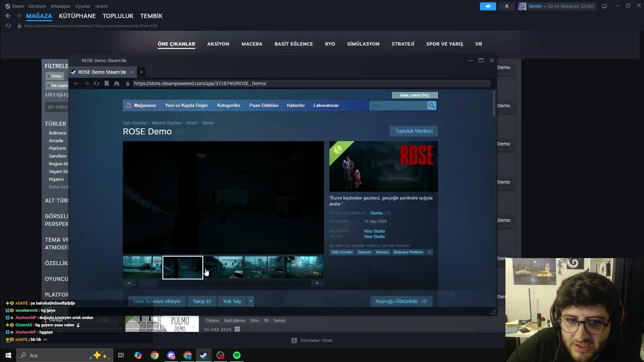644x362 pixels.
Task: Reload the ROSE Demo popup page
Action: click(x=97, y=83)
